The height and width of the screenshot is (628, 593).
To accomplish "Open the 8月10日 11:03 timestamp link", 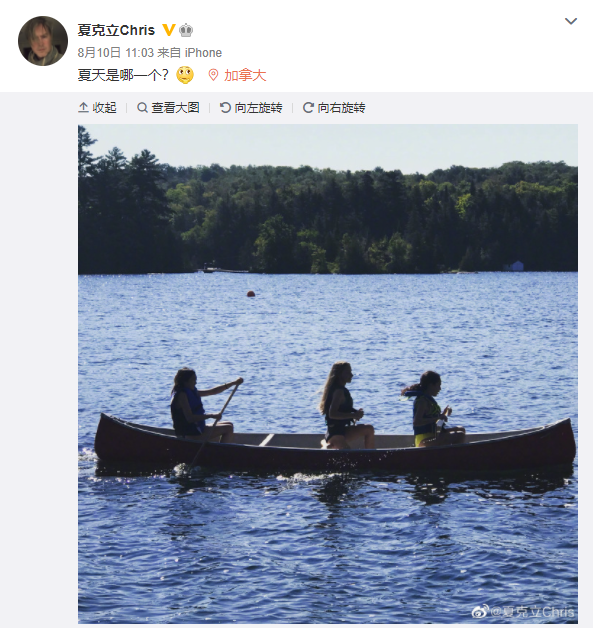I will coord(116,52).
